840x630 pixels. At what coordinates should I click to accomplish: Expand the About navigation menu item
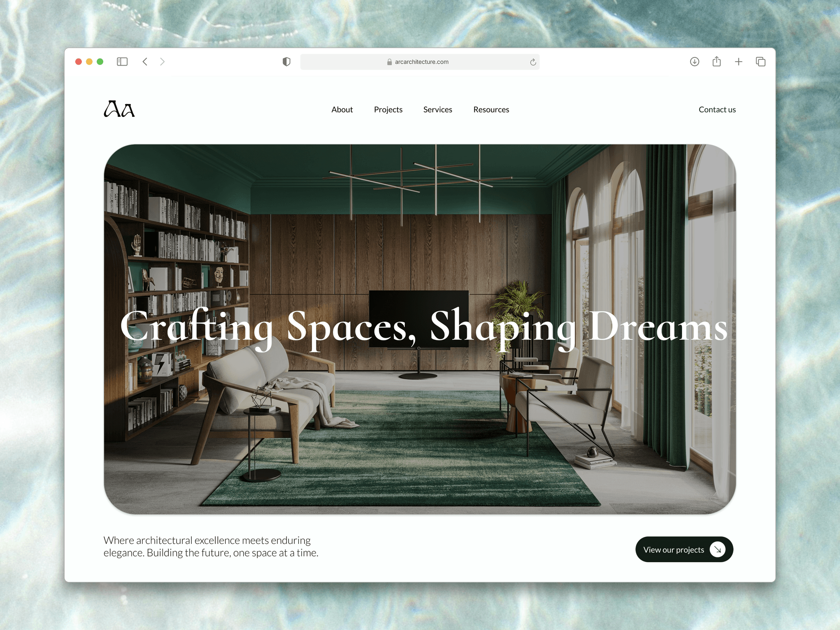tap(342, 110)
